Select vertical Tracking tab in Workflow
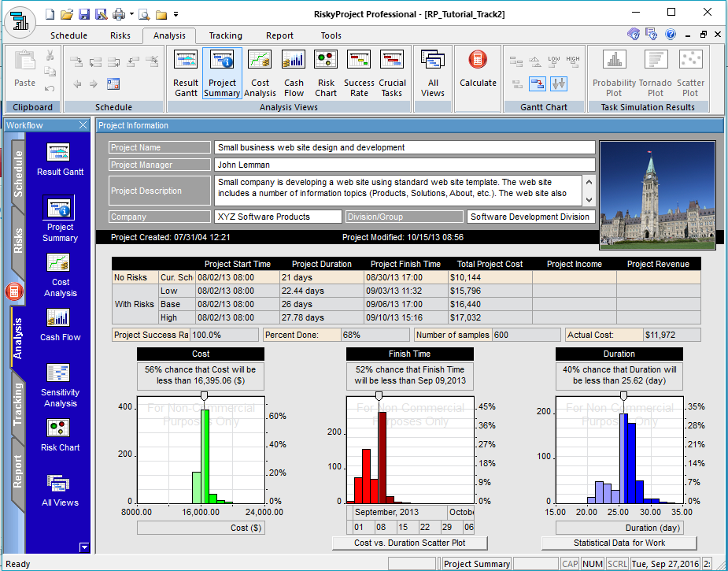The image size is (728, 571). click(17, 404)
